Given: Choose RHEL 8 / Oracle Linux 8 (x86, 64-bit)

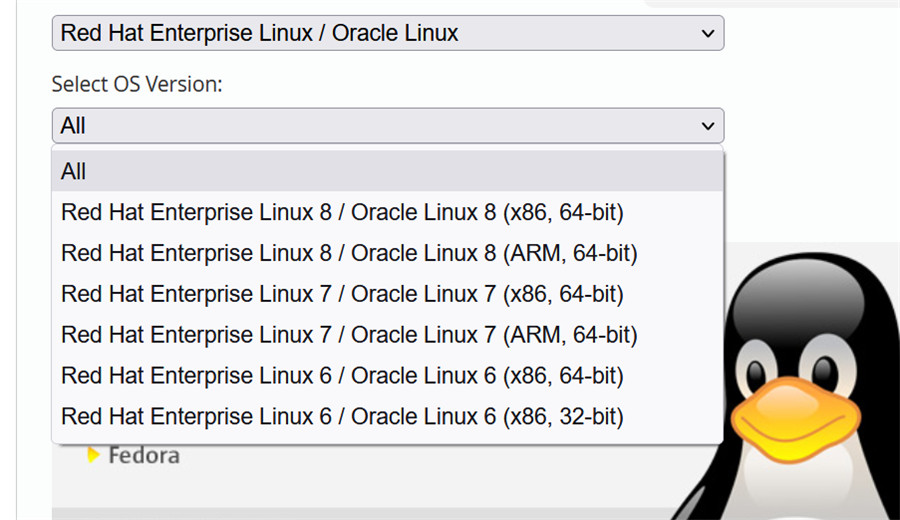Looking at the screenshot, I should pos(342,212).
